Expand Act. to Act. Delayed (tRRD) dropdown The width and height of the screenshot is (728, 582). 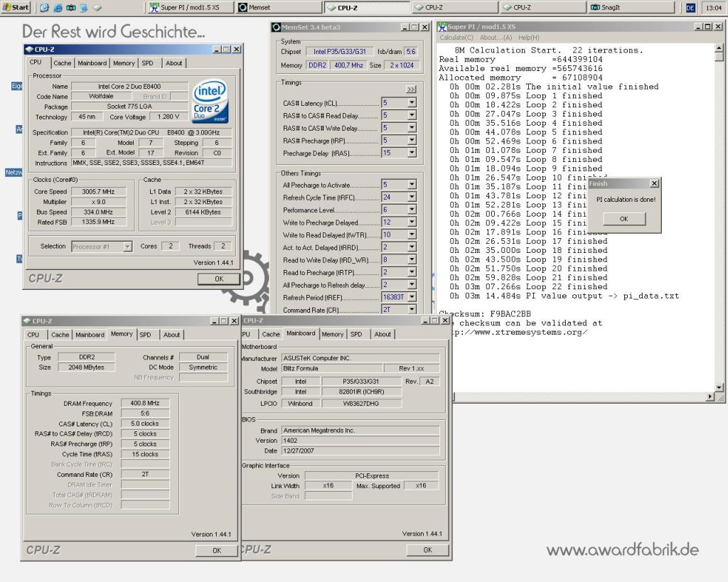(x=412, y=247)
